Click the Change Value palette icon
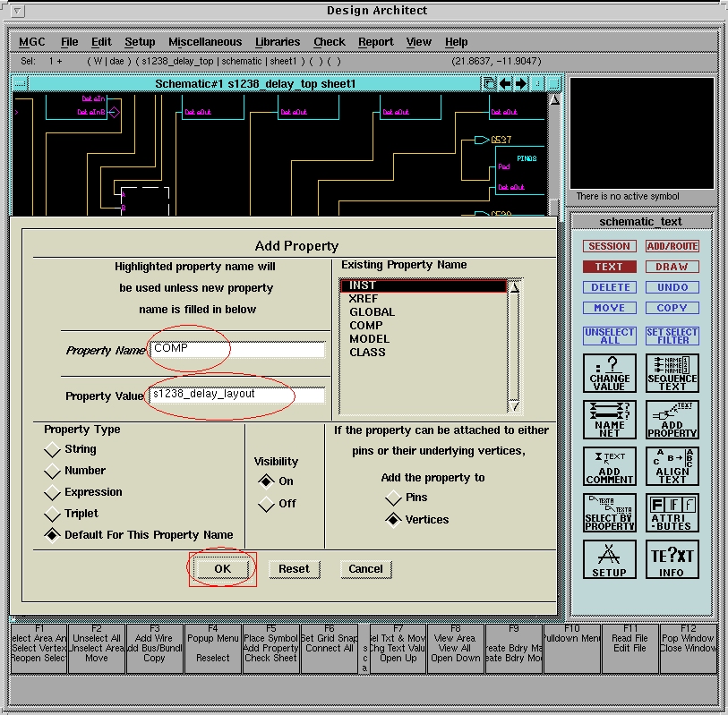Screen dimensions: 728x715 (609, 373)
